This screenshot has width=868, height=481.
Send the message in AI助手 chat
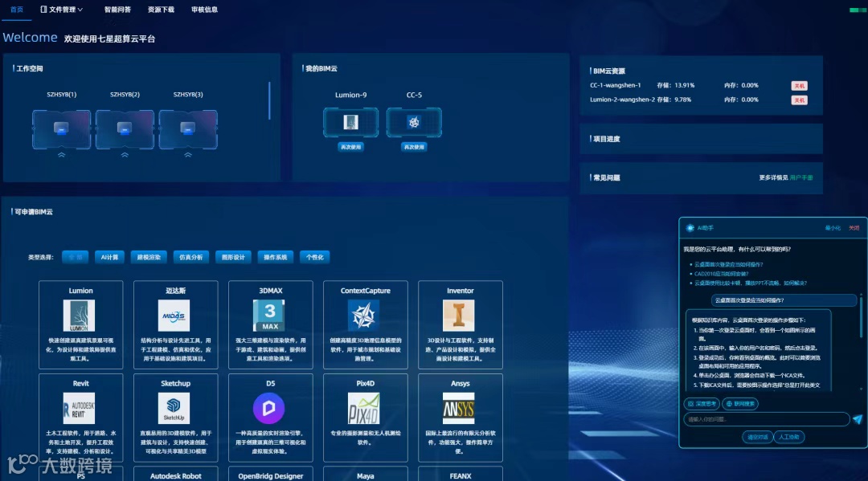(858, 420)
